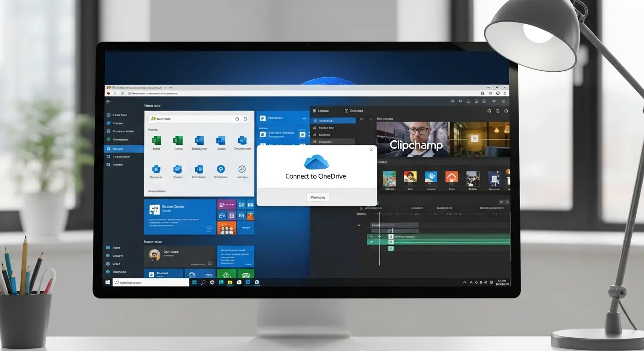Collapse the Start screen with the back arrow
This screenshot has width=644, height=351.
[x=108, y=101]
